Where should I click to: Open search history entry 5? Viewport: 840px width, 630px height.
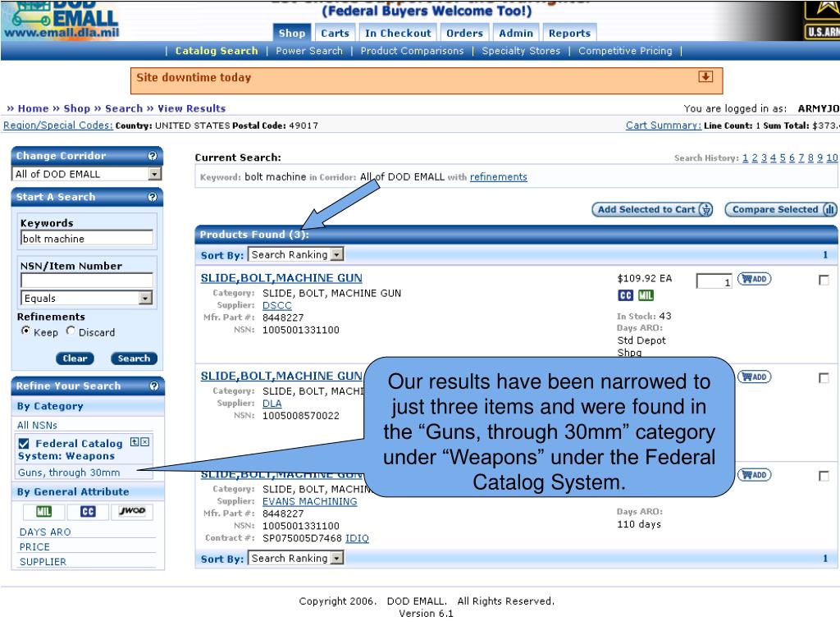pos(783,158)
